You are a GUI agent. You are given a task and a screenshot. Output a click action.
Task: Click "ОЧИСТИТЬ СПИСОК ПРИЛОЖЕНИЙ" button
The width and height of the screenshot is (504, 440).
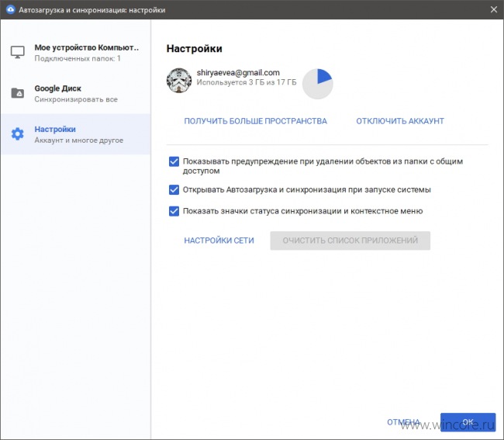pyautogui.click(x=350, y=241)
